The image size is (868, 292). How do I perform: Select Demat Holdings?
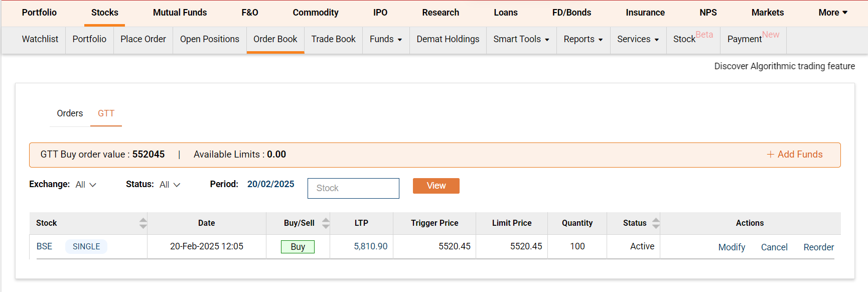coord(448,39)
